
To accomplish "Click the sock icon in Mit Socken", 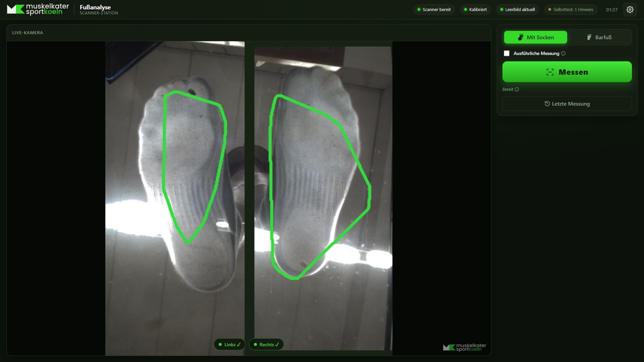I will [520, 37].
